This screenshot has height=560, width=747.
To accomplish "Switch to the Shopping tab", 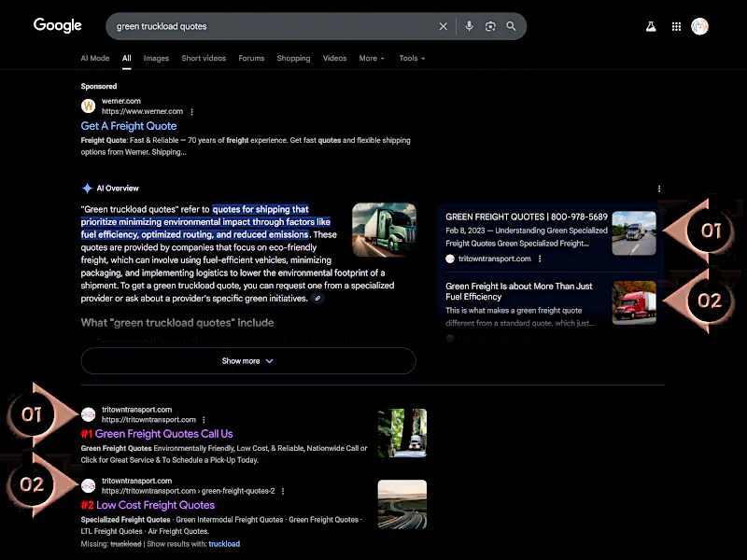I will [x=293, y=58].
